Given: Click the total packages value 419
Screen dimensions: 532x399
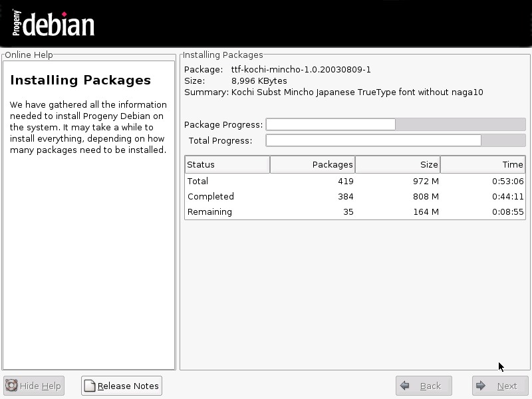Looking at the screenshot, I should 346,181.
